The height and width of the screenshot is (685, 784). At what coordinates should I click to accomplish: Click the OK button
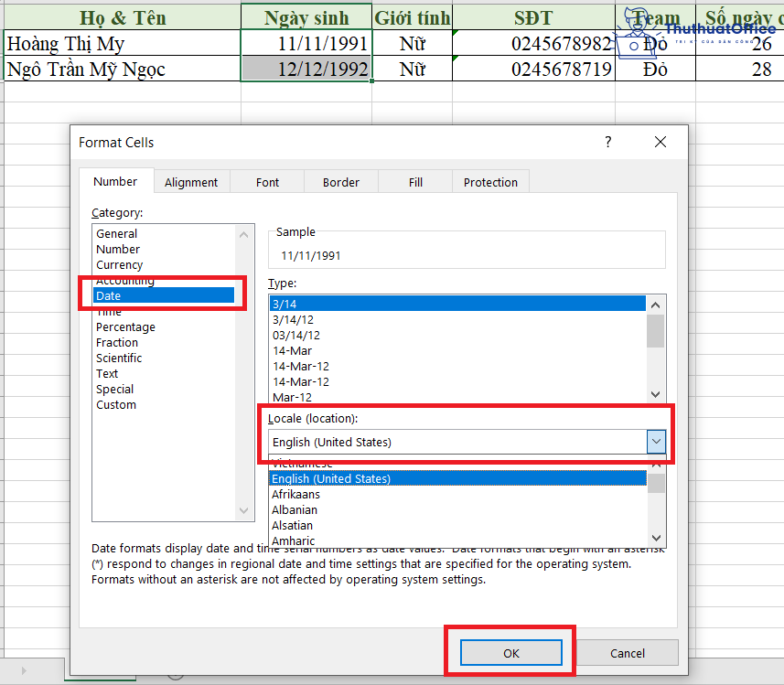pyautogui.click(x=510, y=652)
